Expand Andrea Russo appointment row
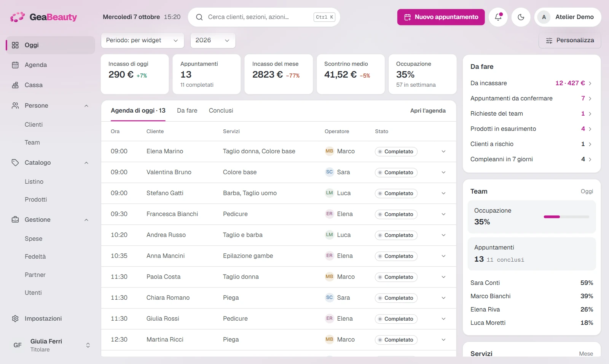Image resolution: width=609 pixels, height=364 pixels. [443, 235]
